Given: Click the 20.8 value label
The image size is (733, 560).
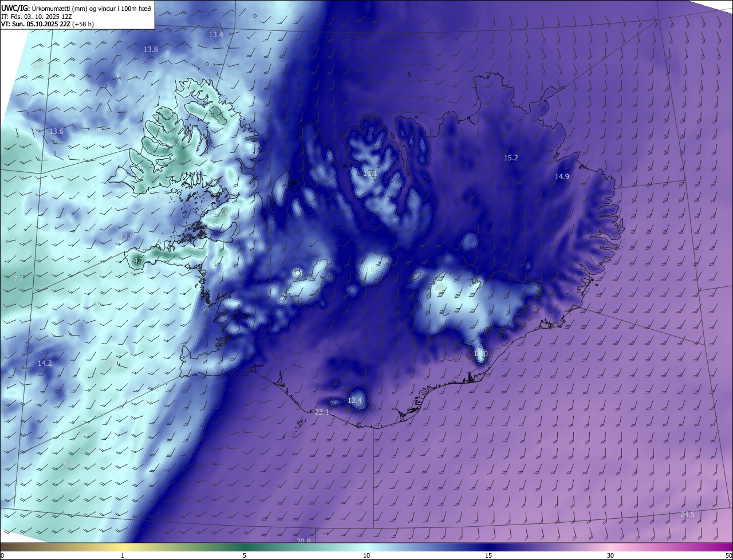Looking at the screenshot, I should [x=304, y=541].
